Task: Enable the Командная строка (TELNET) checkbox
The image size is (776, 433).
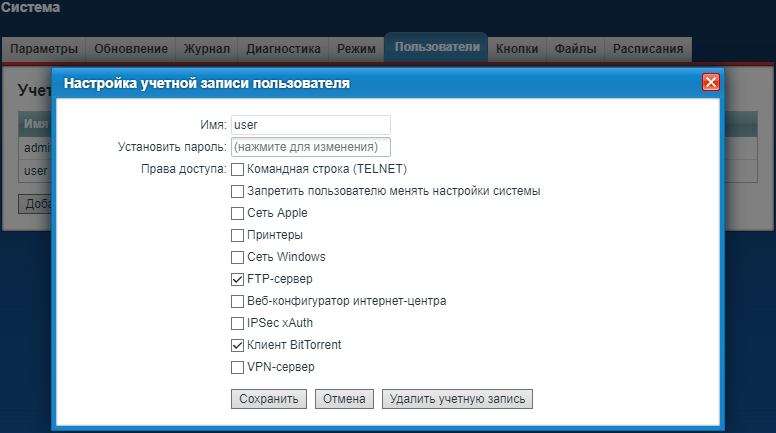Action: click(x=238, y=169)
